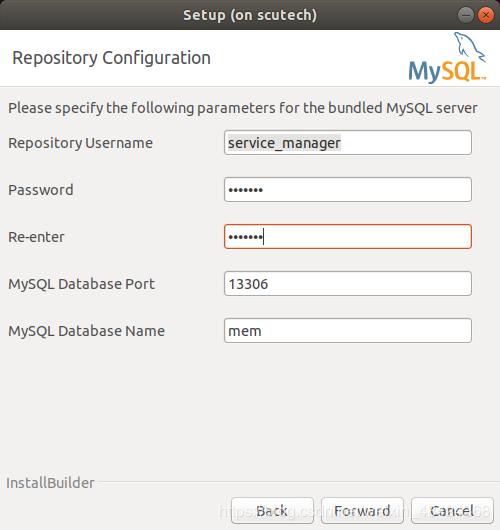Focus the MySQL Database Name field
The image size is (500, 530).
point(348,331)
